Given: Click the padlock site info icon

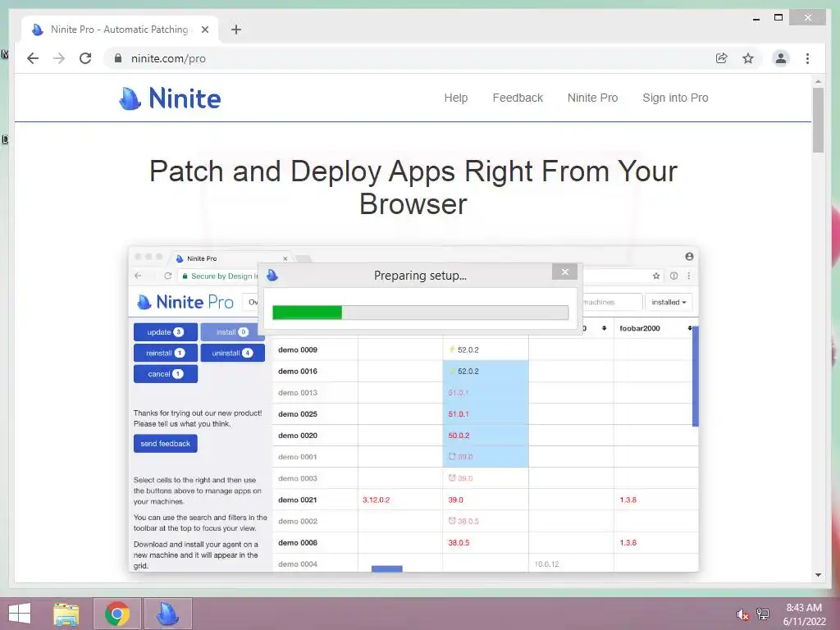Looking at the screenshot, I should tap(118, 58).
